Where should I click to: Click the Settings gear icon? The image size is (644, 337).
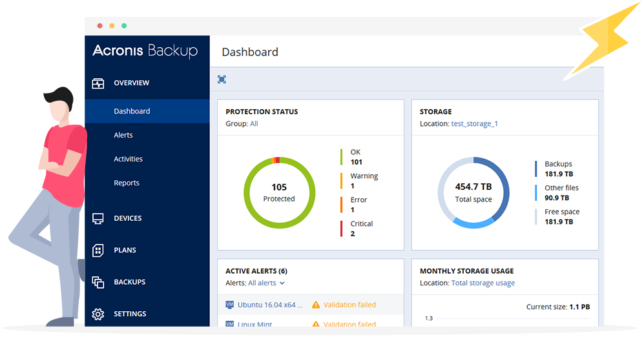pos(98,314)
